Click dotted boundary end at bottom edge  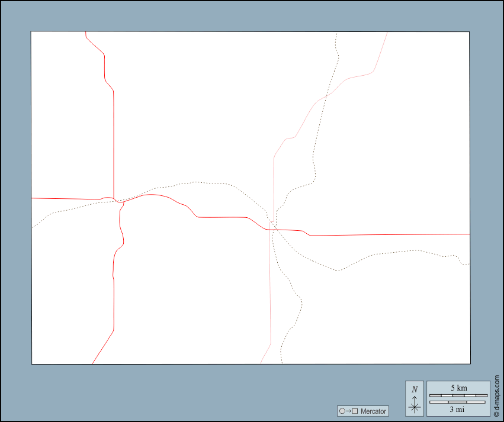(281, 362)
